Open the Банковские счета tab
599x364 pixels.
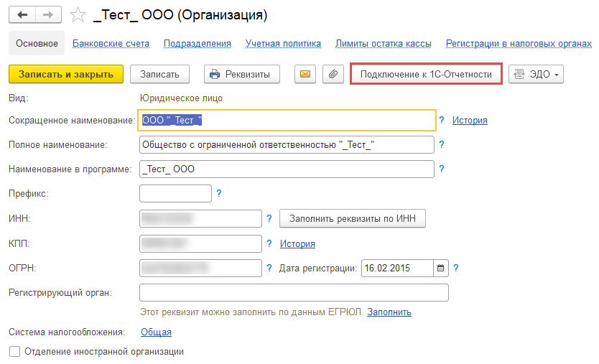111,44
